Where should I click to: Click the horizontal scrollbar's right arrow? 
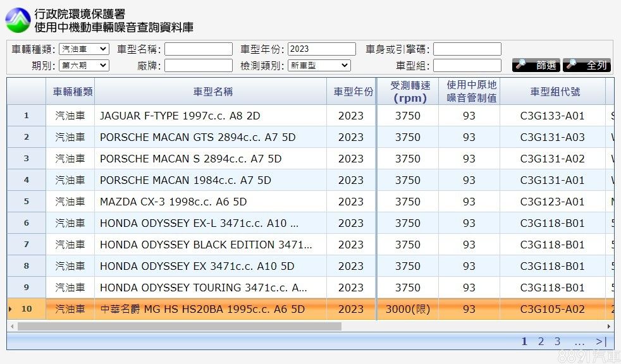click(x=609, y=327)
